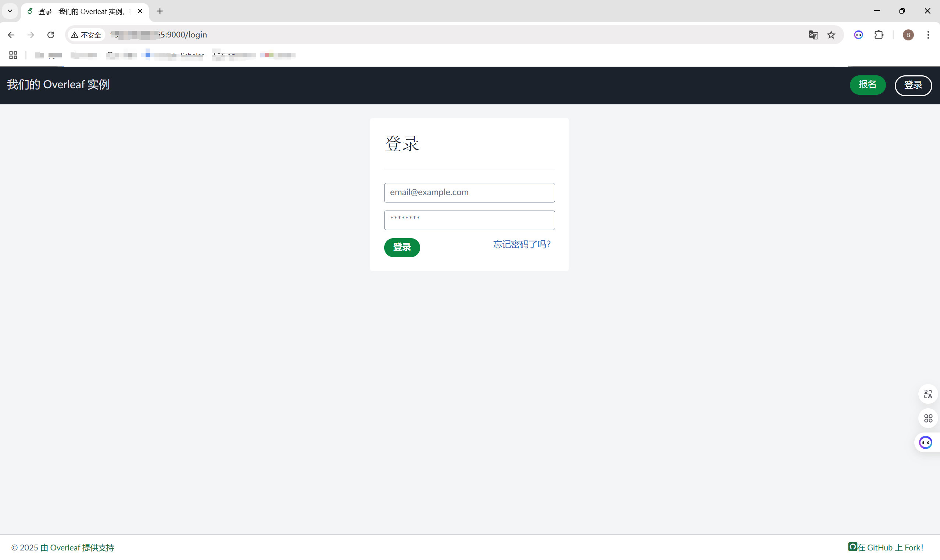Click the Google Translate icon in address bar

coord(813,35)
